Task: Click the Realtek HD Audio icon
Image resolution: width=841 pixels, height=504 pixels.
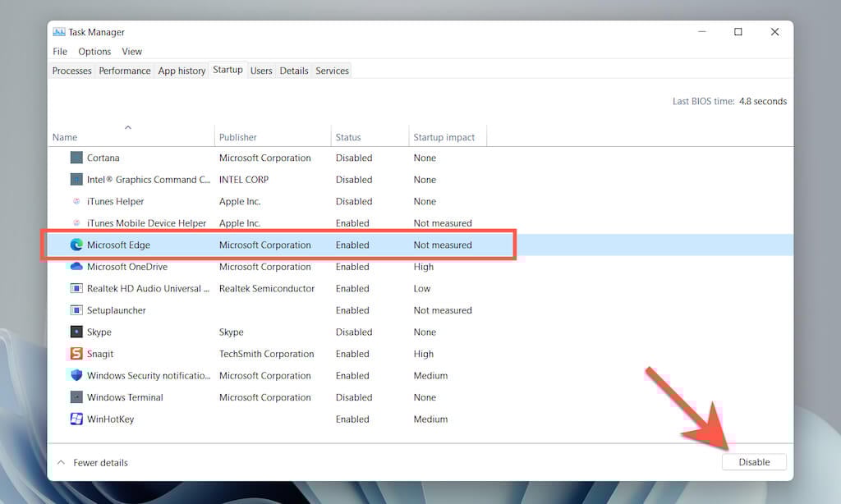Action: click(76, 288)
